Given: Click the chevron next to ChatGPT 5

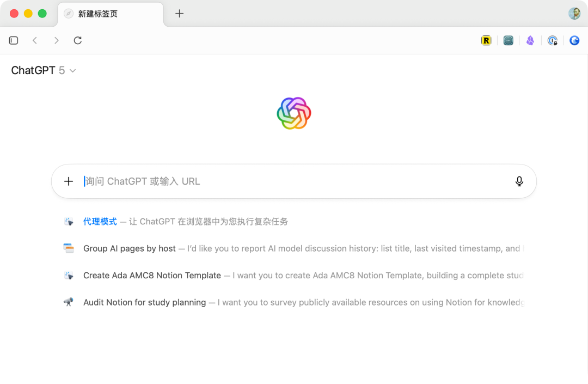Looking at the screenshot, I should click(73, 70).
